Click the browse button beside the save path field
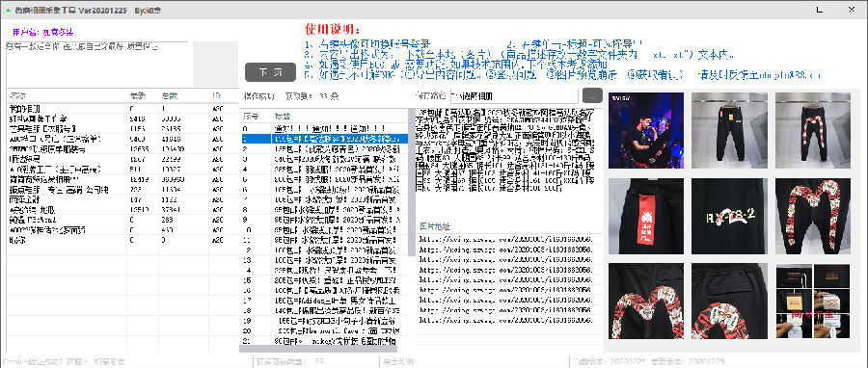 click(592, 95)
